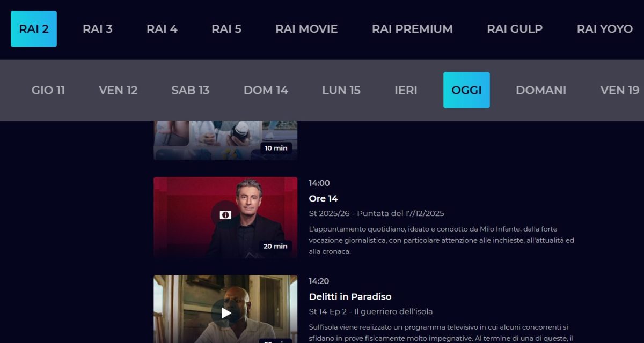View tomorrow's schedule via DOMANI
This screenshot has width=644, height=343.
[541, 90]
